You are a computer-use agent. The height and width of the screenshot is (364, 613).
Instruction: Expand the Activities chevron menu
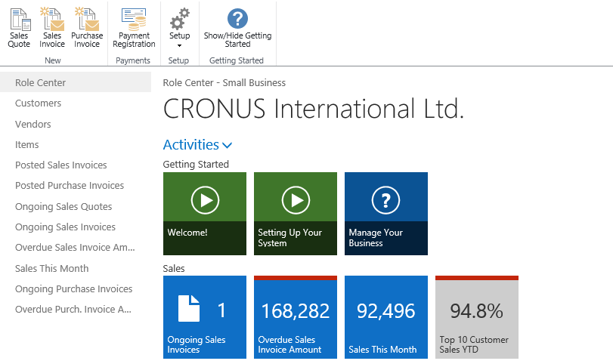tap(228, 145)
